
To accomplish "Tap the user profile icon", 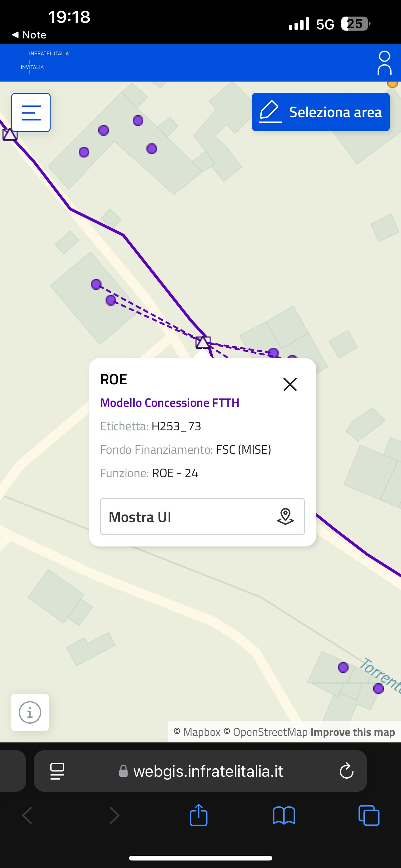I will (x=384, y=63).
